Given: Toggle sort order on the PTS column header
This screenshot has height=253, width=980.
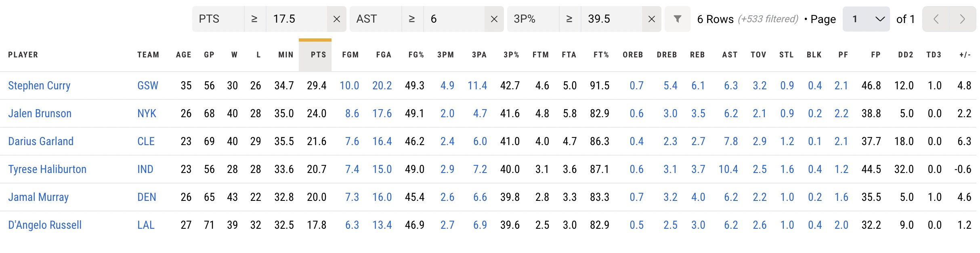Looking at the screenshot, I should [x=317, y=55].
